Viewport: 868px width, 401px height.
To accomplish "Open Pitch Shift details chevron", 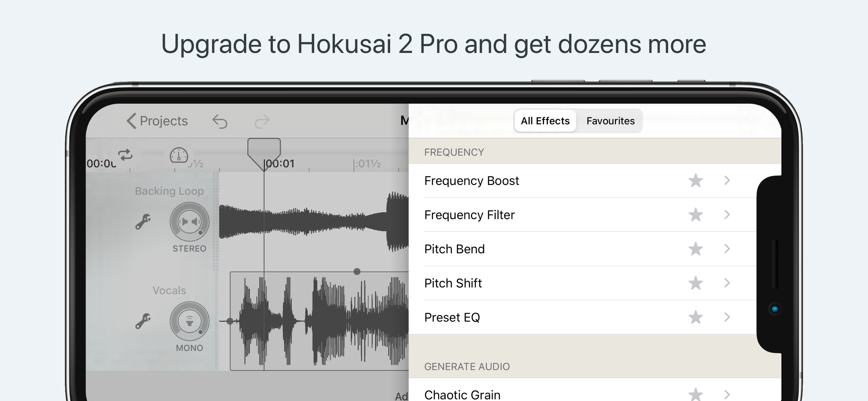I will point(727,283).
